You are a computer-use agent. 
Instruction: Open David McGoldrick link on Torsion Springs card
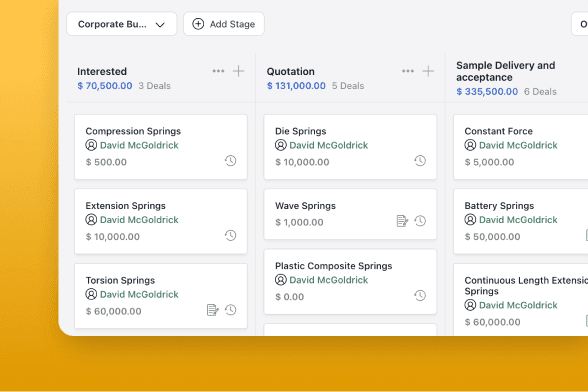(139, 294)
